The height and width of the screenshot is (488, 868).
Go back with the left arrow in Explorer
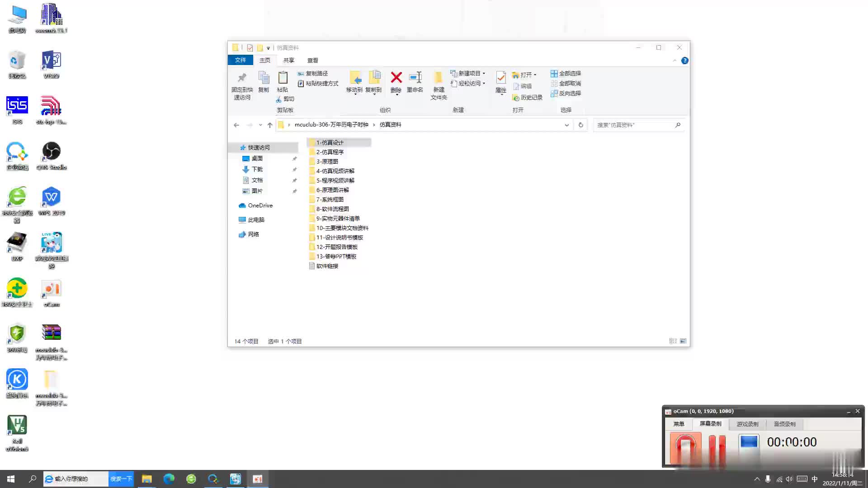(x=236, y=125)
